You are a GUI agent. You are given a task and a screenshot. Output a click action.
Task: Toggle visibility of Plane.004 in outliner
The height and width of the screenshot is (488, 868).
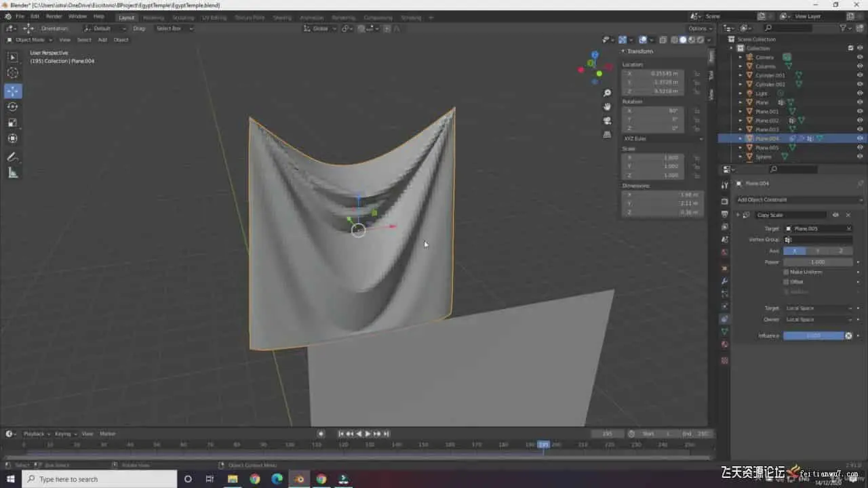pyautogui.click(x=860, y=138)
